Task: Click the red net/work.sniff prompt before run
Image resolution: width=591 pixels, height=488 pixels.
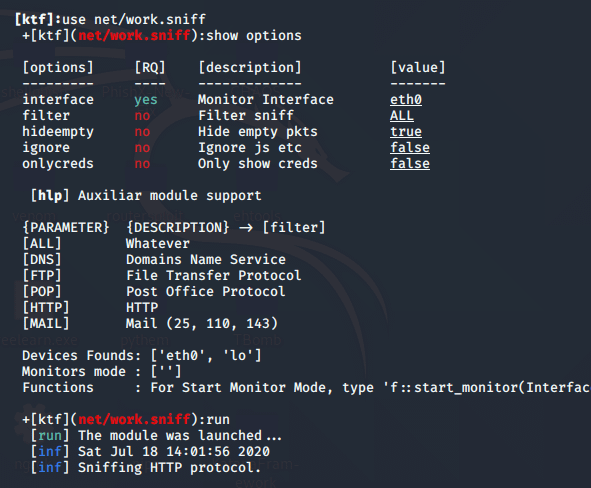Action: 134,419
